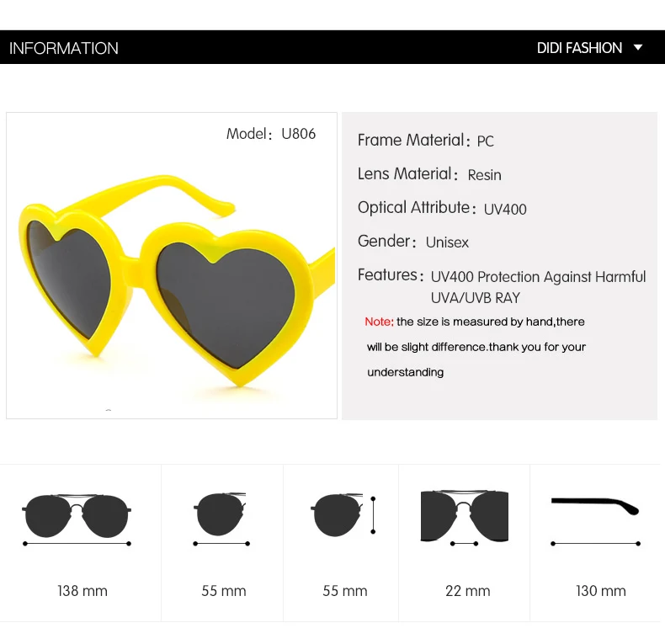
Task: Click the 130 mm temple length label
Action: pos(600,591)
